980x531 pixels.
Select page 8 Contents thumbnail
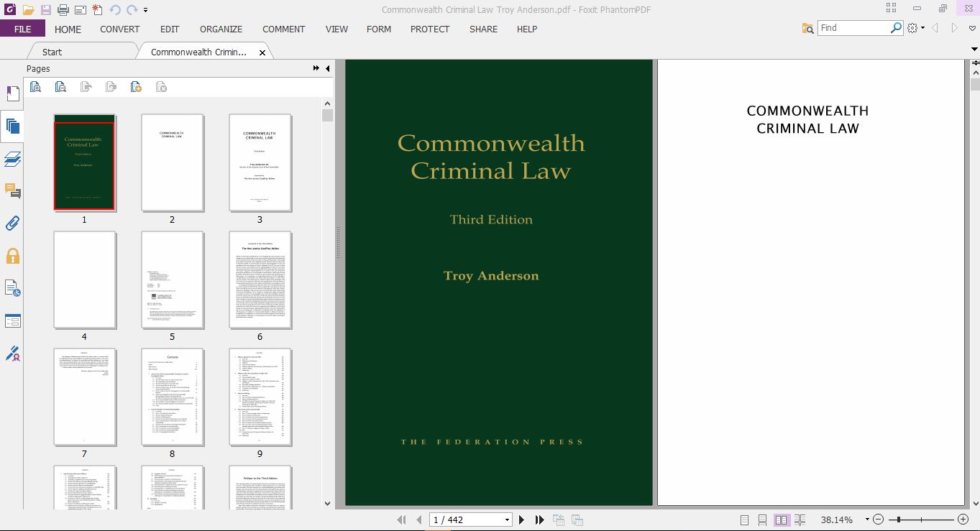point(173,397)
